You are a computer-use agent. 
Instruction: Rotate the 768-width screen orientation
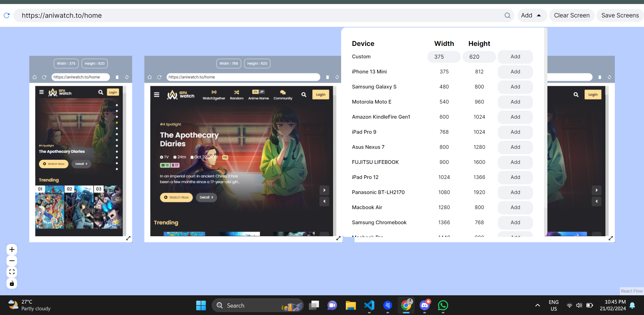(x=337, y=77)
